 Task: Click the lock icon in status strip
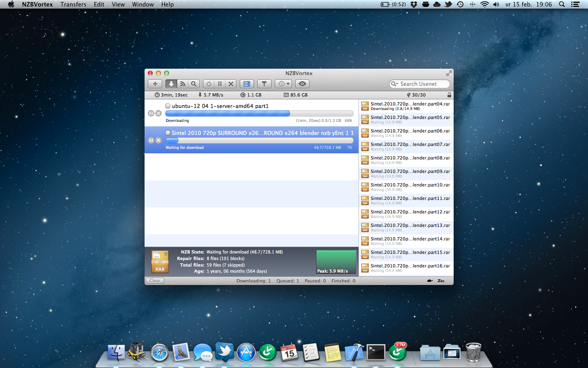tap(449, 95)
